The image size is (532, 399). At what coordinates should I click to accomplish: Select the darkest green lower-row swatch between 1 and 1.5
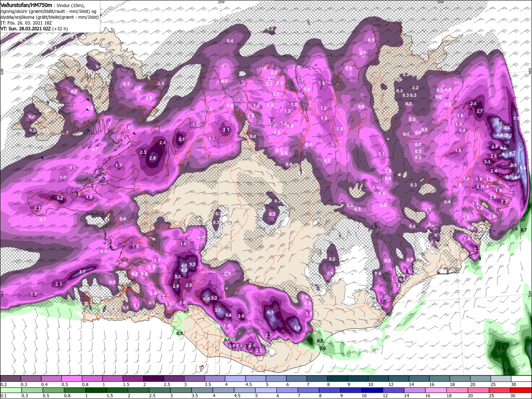tap(97, 390)
